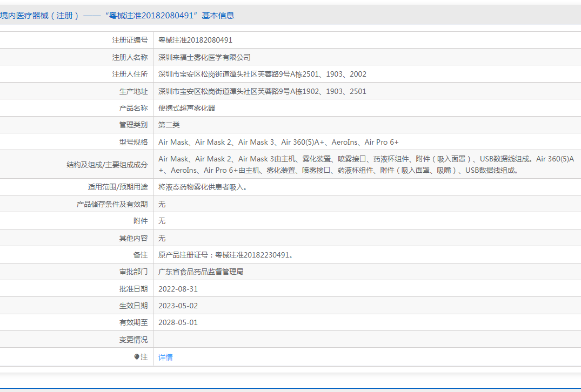Click the 生产地址 address value

pyautogui.click(x=262, y=91)
